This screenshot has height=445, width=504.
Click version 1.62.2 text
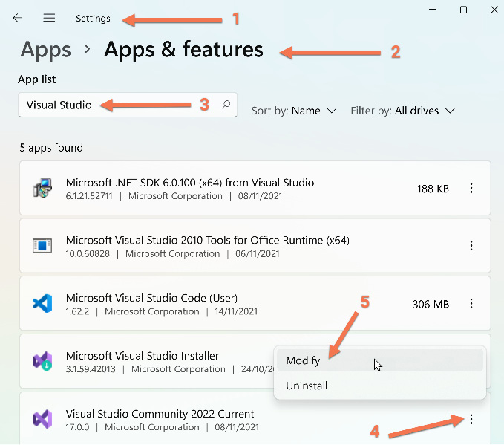[77, 311]
